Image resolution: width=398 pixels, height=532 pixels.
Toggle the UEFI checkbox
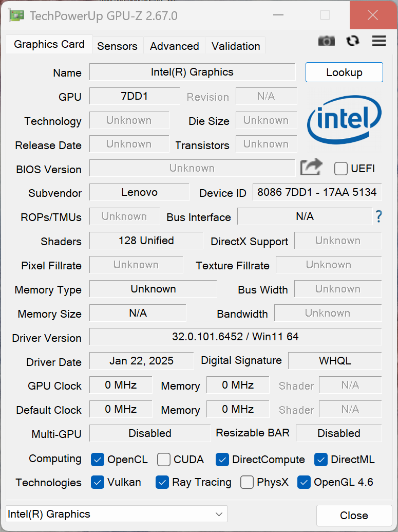coord(341,169)
